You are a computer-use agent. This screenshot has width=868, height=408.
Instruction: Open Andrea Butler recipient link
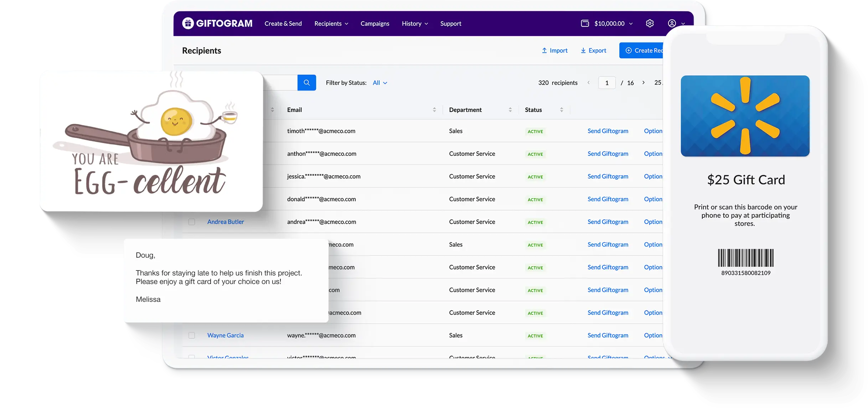[x=226, y=222]
